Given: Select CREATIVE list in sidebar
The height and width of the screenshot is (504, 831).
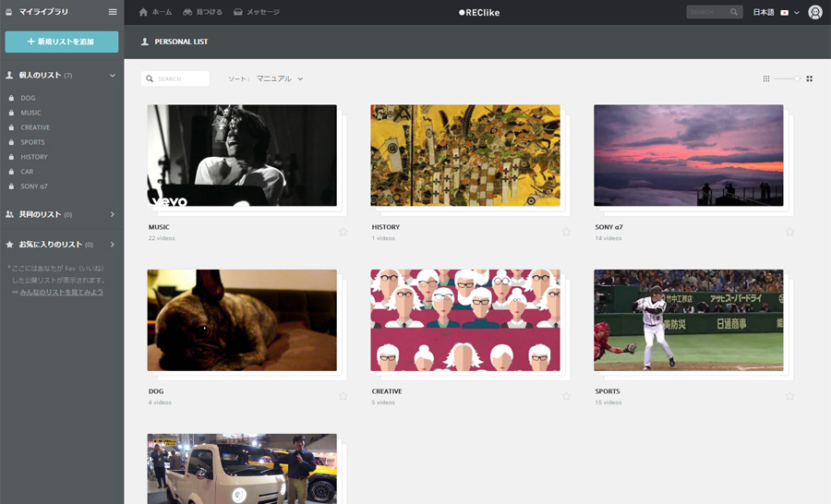Looking at the screenshot, I should point(35,127).
